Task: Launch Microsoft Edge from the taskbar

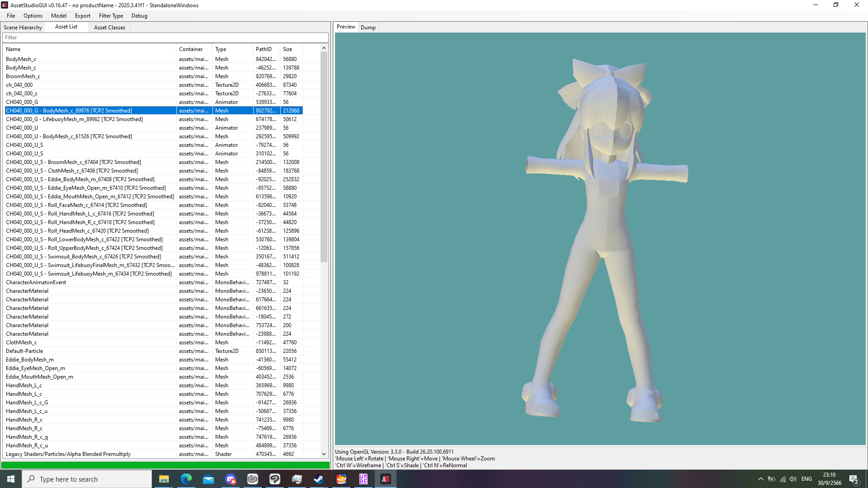Action: pos(186,479)
